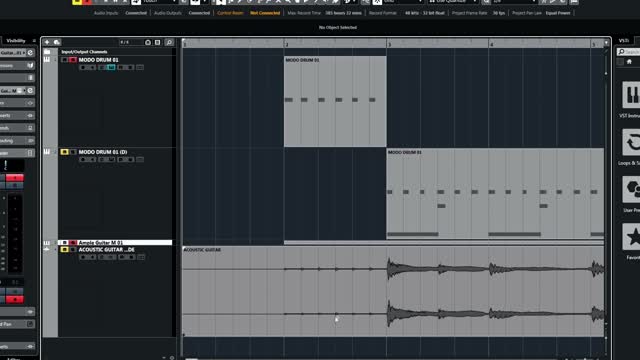Click audio waveform icon on ACOUSTIC GUITAR track
This screenshot has width=640, height=360.
(x=47, y=249)
